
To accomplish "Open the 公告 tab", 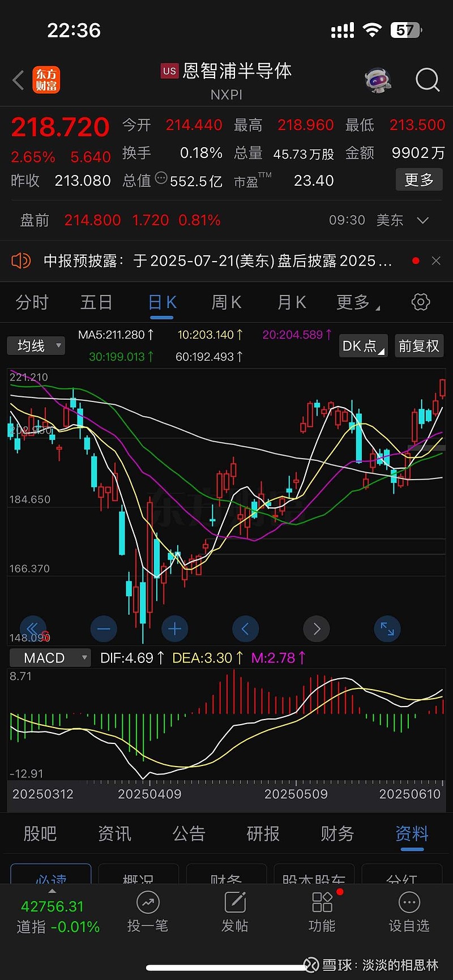I will click(189, 833).
